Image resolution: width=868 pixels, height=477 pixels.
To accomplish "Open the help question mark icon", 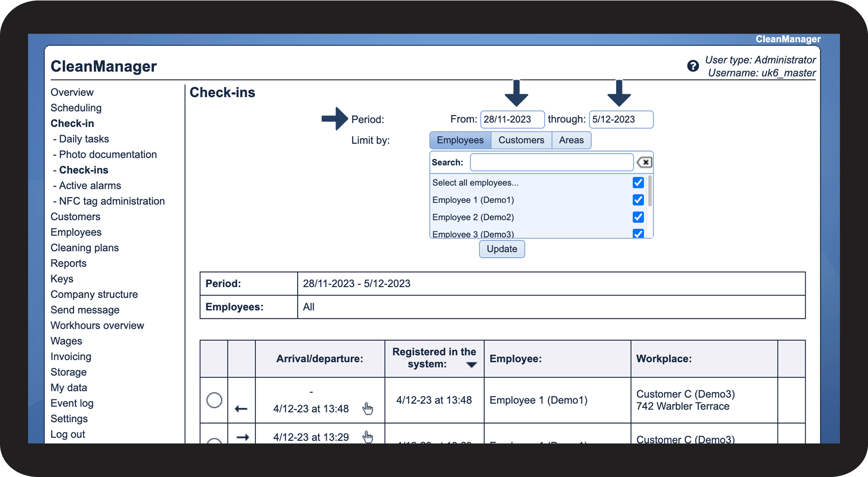I will (693, 66).
